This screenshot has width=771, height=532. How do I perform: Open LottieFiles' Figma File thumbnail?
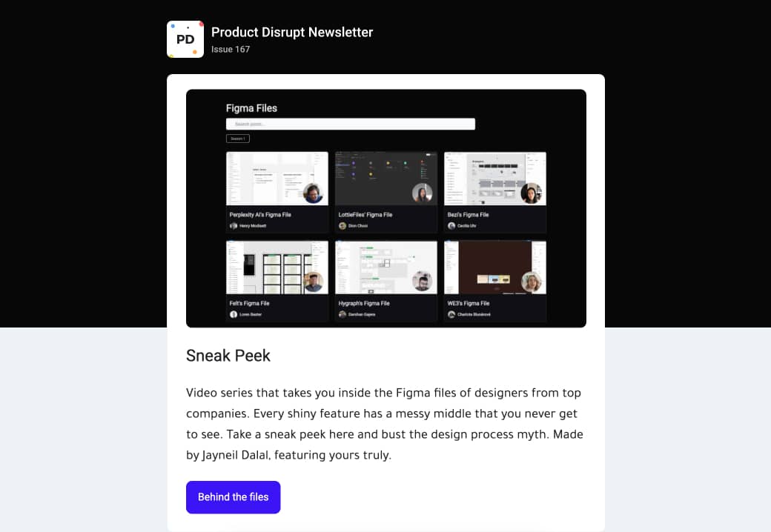click(386, 179)
